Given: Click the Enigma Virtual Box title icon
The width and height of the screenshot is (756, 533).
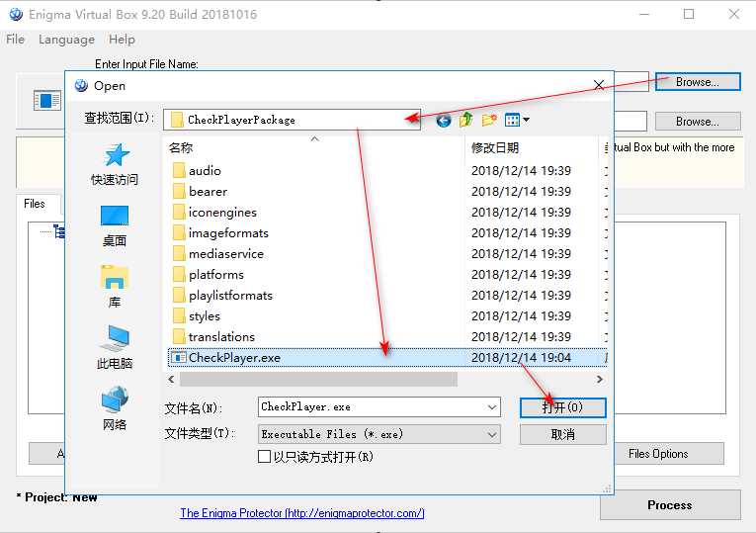Looking at the screenshot, I should 16,14.
